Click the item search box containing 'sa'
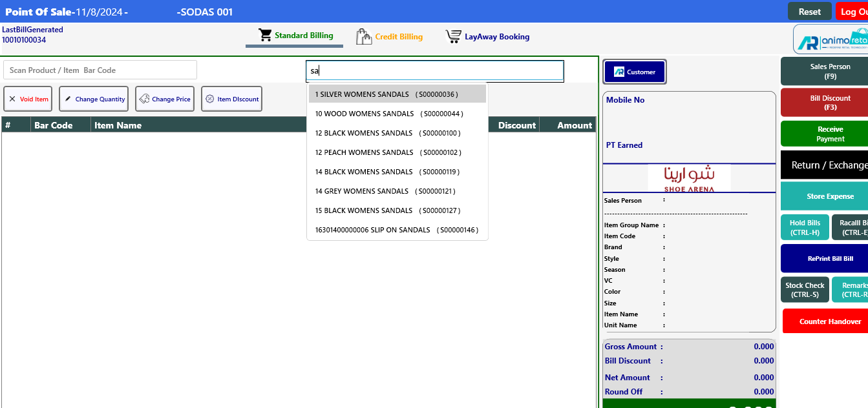The image size is (868, 408). (x=435, y=71)
